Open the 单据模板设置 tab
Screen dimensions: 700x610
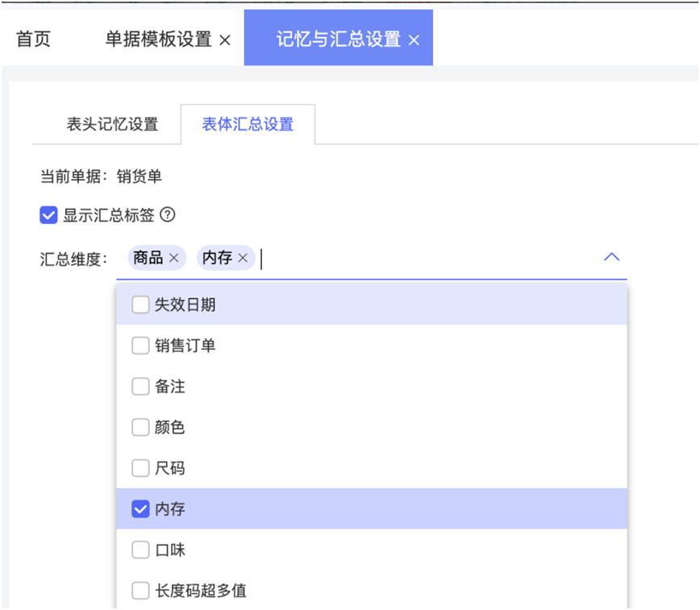tap(158, 39)
